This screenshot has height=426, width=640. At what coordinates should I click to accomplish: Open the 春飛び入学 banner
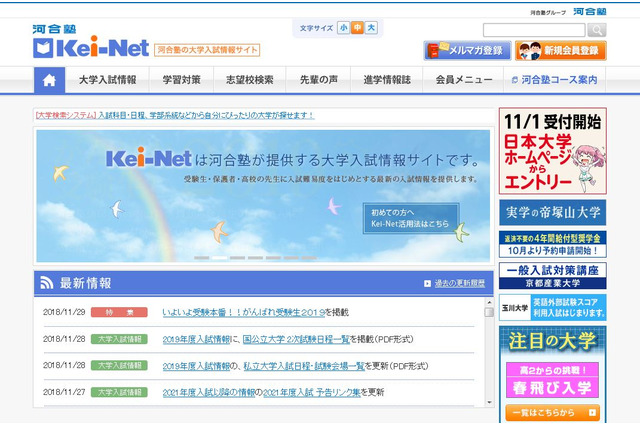(x=553, y=379)
